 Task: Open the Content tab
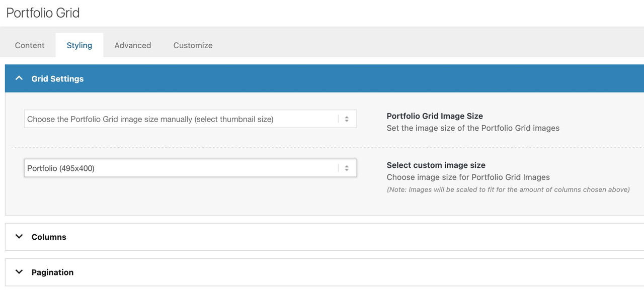pos(30,45)
